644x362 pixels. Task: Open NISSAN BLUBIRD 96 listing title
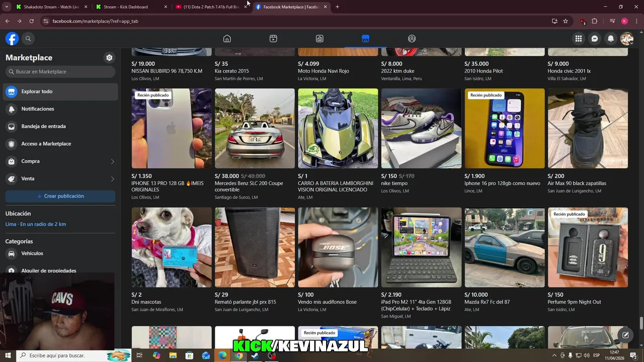point(167,71)
